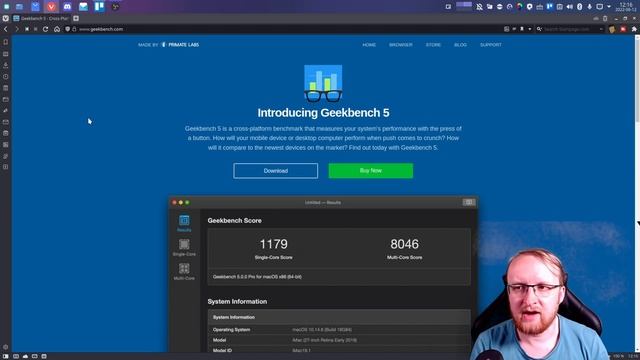
Task: Open the Trello app from taskbar
Action: (x=99, y=6)
